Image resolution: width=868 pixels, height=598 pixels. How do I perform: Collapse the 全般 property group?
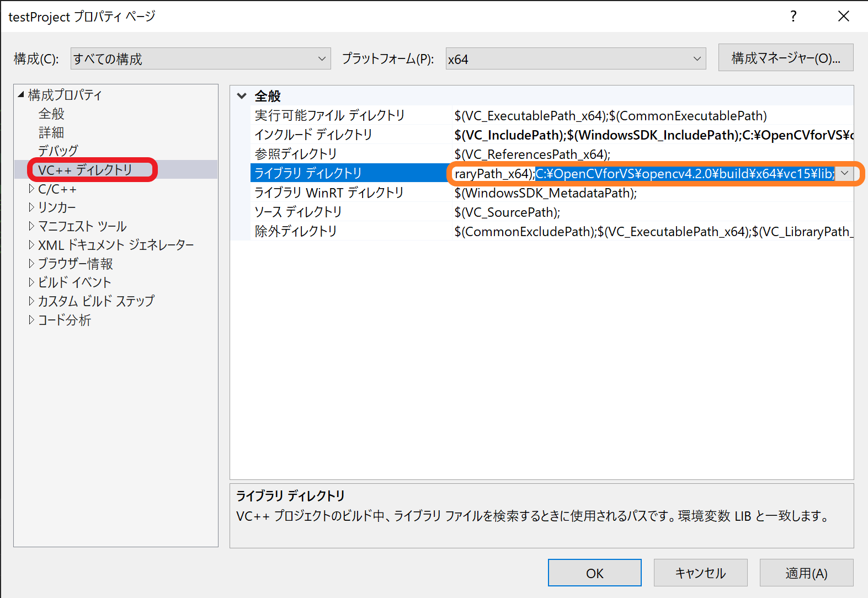tap(242, 96)
